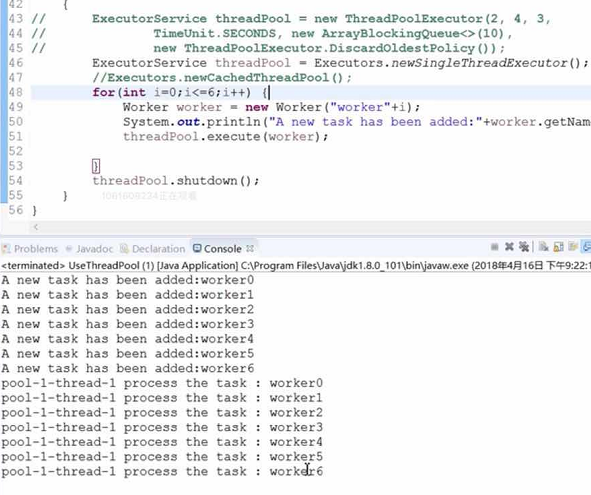Screen dimensions: 591x495
Task: Click line number 48 in the gutter
Action: point(16,92)
